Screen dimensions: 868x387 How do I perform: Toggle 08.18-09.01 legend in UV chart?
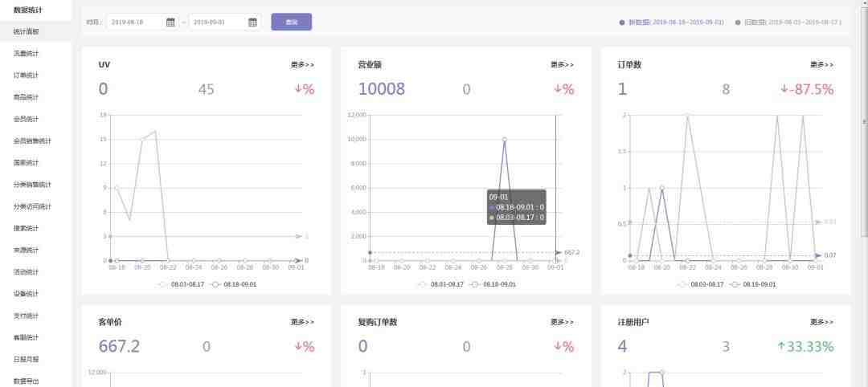coord(233,284)
